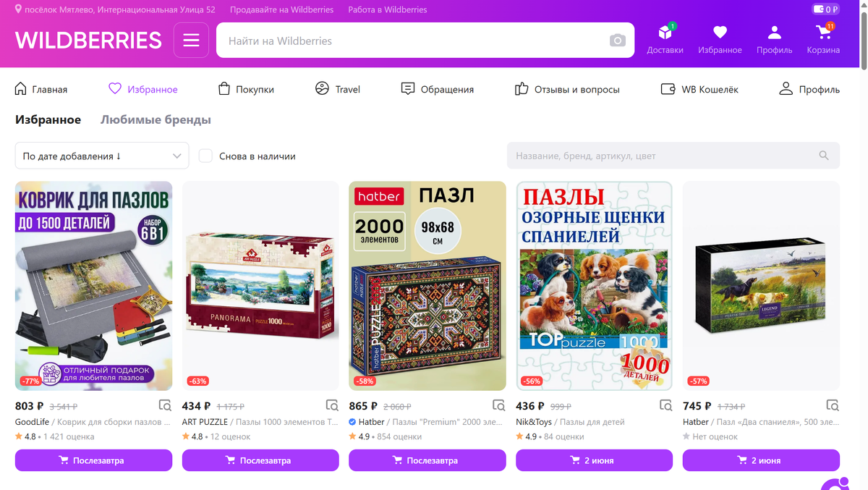Open wallet balance 0 ₽ indicator
The image size is (868, 490).
pyautogui.click(x=825, y=9)
